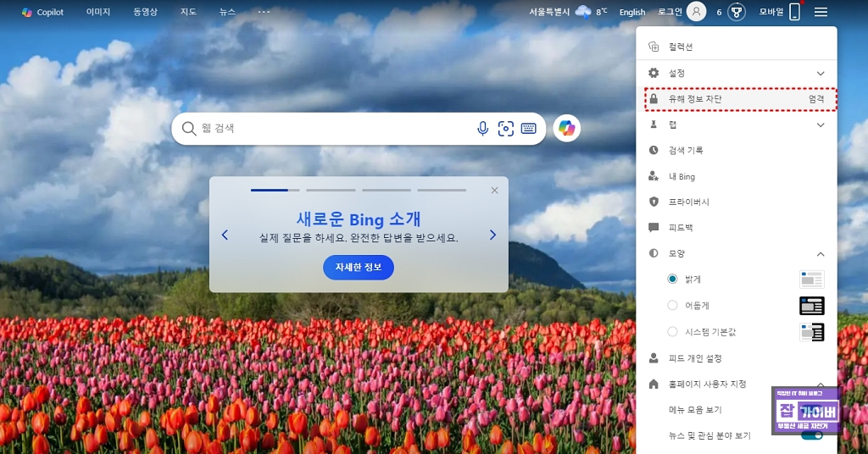Viewport: 868px width, 454px height.
Task: Open 프라이버시 menu entry
Action: coord(737,202)
